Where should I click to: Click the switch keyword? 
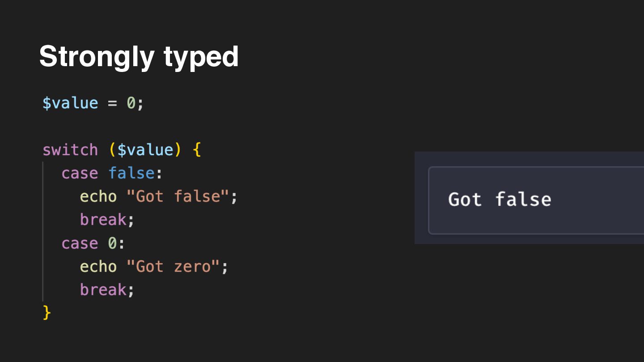(70, 150)
